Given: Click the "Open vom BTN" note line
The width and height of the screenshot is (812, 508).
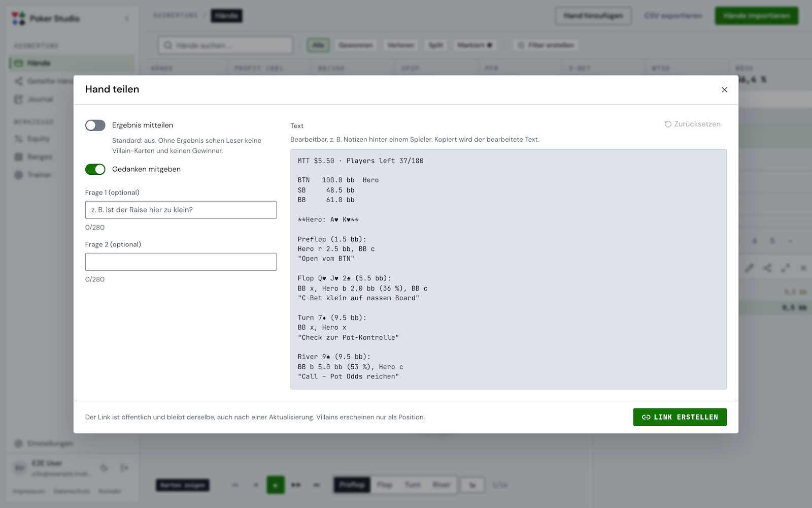Looking at the screenshot, I should [326, 259].
